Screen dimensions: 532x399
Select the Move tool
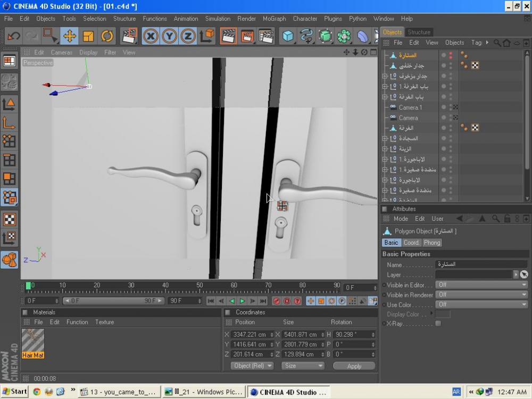[x=69, y=36]
